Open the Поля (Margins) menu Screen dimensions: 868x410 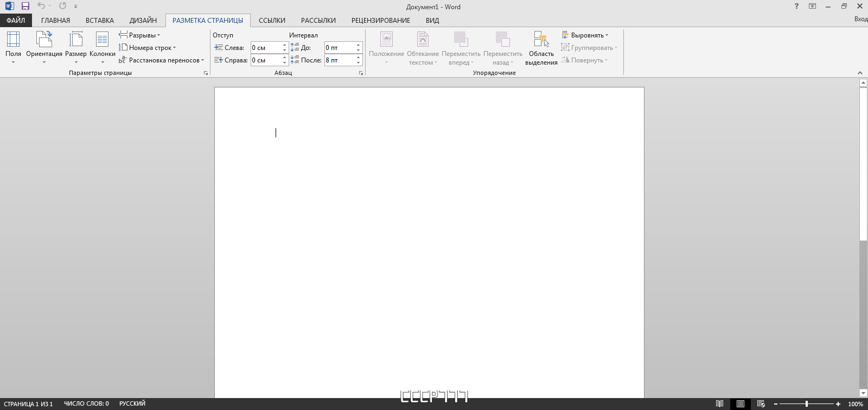(x=13, y=46)
